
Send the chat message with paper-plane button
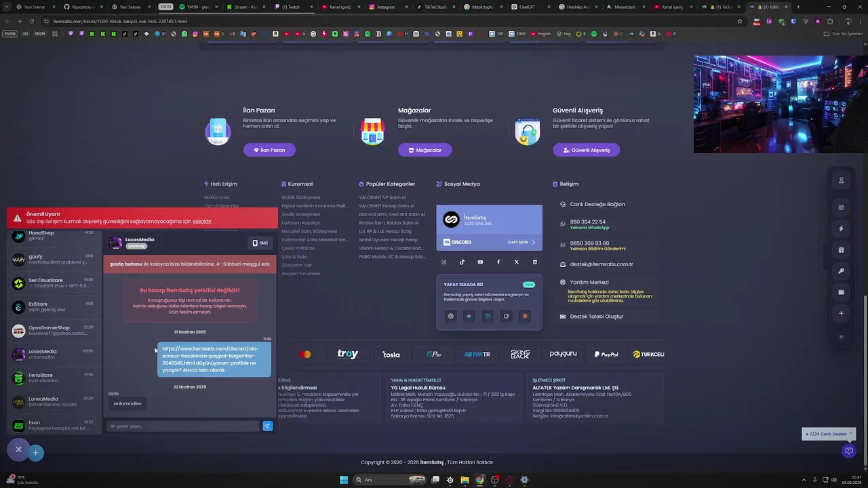[x=267, y=426]
